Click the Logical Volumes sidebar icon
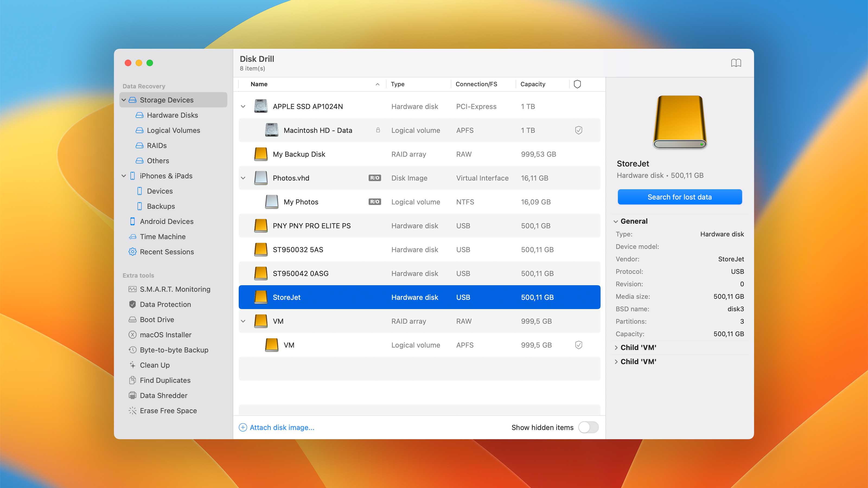The height and width of the screenshot is (488, 868). pos(139,130)
